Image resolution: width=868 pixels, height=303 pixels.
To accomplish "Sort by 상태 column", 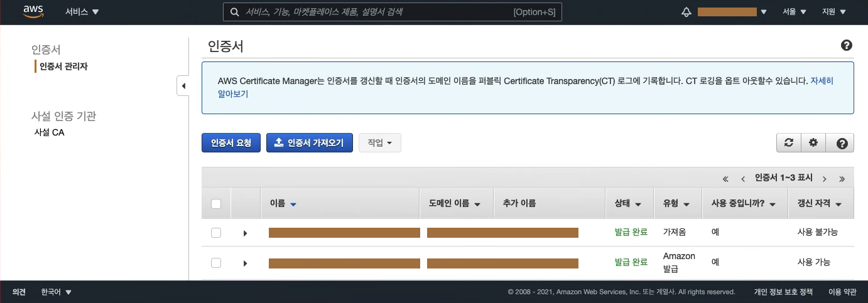I will click(627, 203).
